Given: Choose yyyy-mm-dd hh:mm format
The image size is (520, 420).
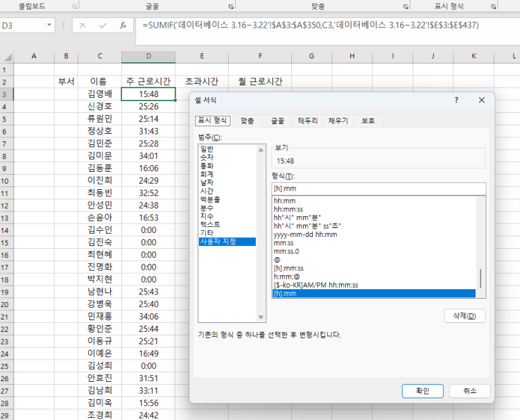Looking at the screenshot, I should 374,234.
